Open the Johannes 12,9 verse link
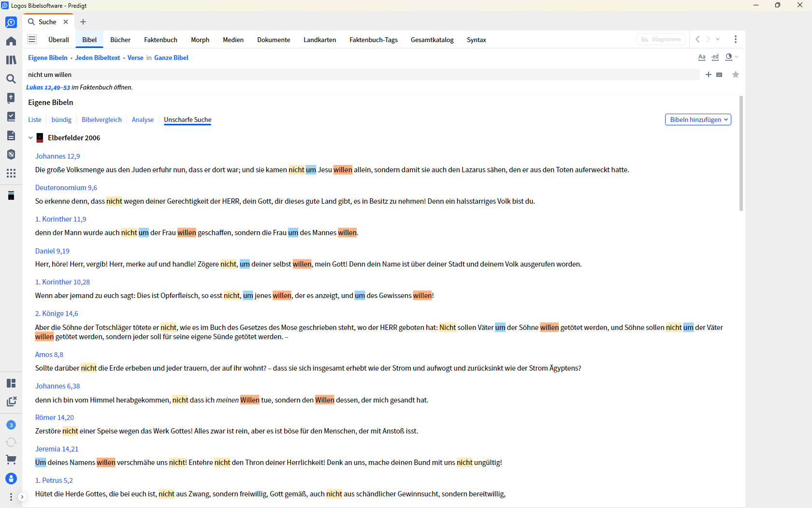The width and height of the screenshot is (812, 508). coord(58,156)
